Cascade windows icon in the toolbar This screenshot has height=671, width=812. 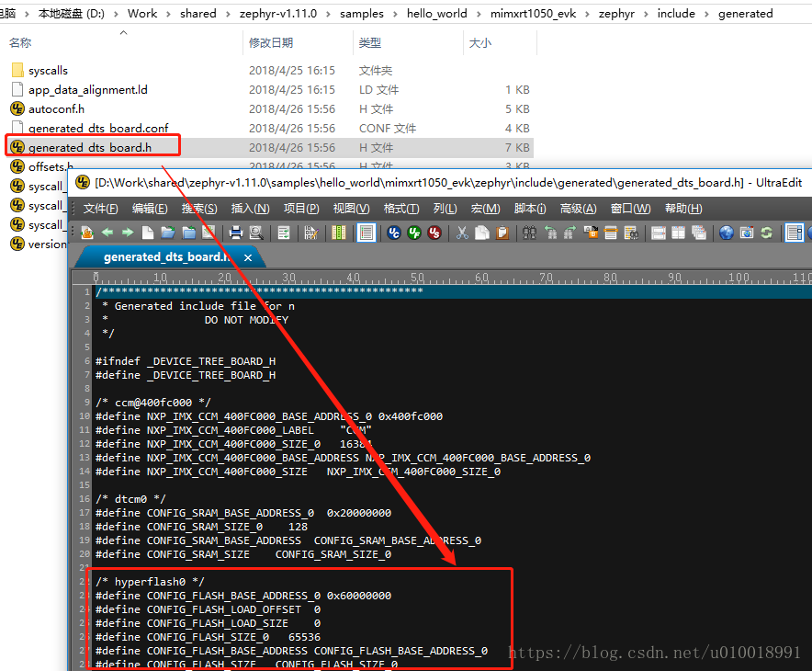pyautogui.click(x=699, y=233)
